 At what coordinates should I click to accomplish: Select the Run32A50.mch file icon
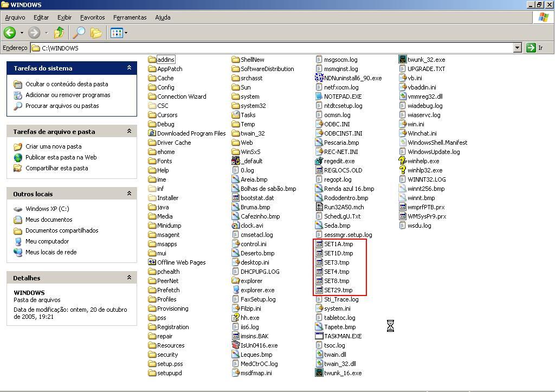coord(319,207)
